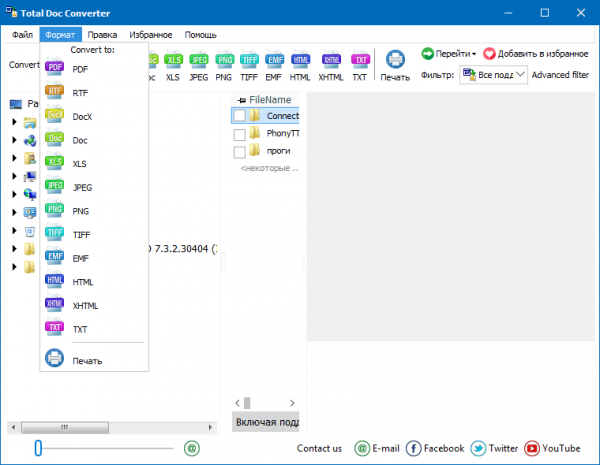Viewport: 600px width, 465px height.
Task: Expand the Перейти dropdown arrow
Action: coord(474,54)
